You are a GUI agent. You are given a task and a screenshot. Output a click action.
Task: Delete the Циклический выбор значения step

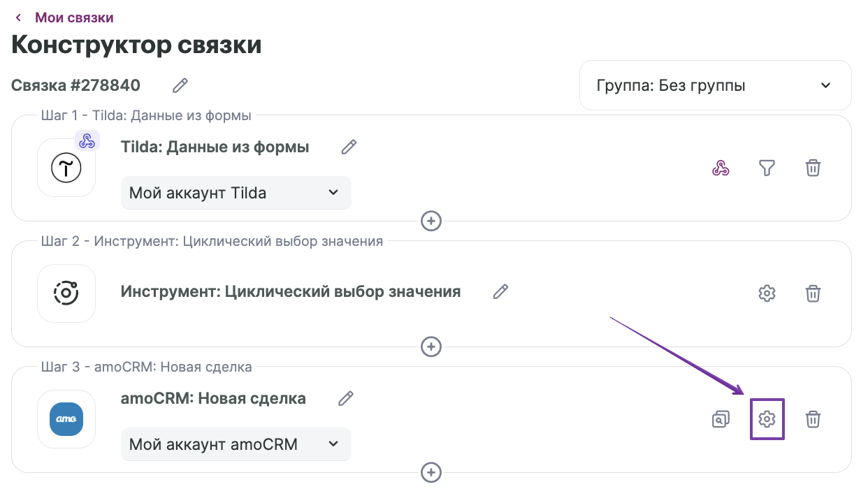813,293
